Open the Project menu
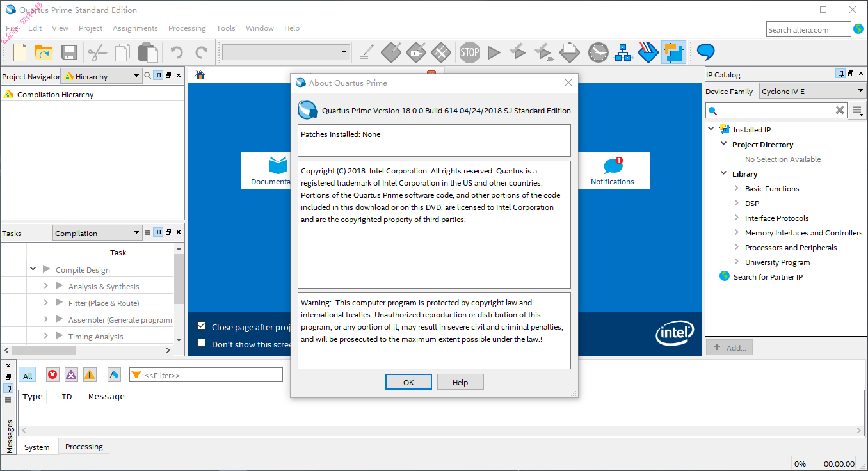The image size is (868, 471). 90,28
